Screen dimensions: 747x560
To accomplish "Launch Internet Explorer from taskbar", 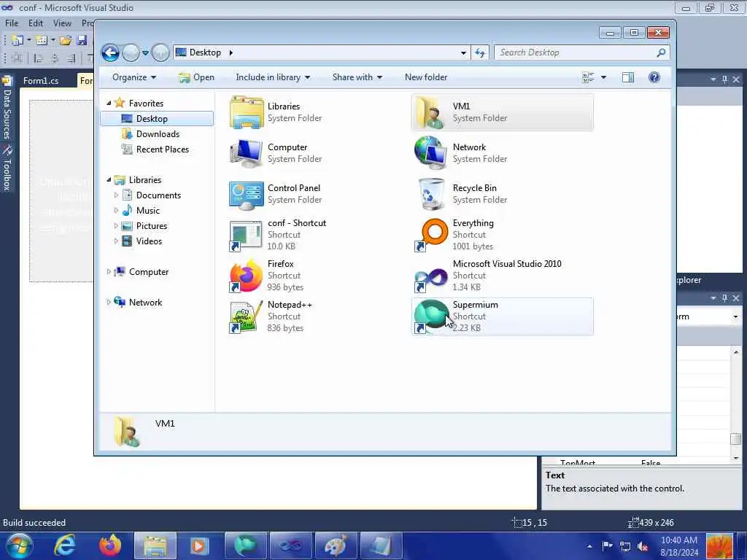I will click(x=64, y=545).
